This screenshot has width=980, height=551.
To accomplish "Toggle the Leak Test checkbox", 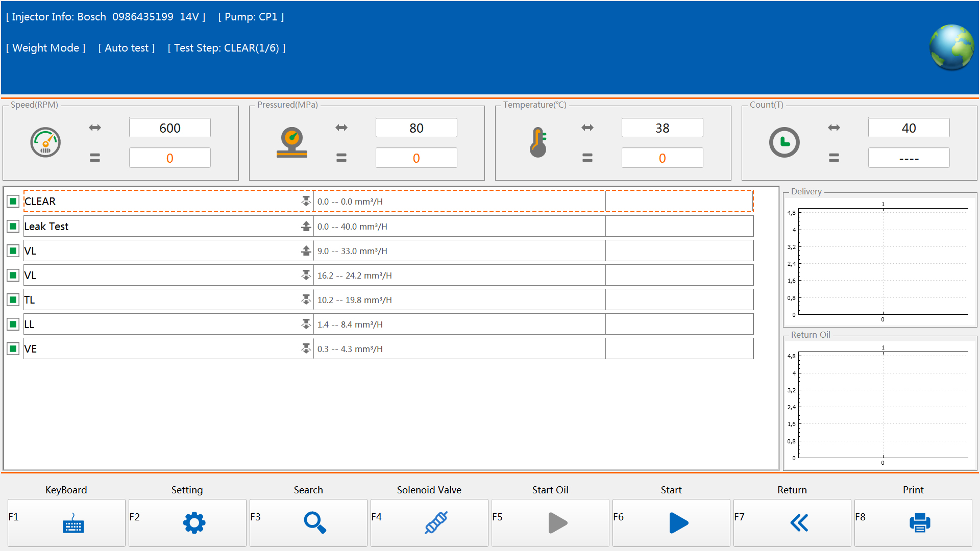I will (x=13, y=226).
